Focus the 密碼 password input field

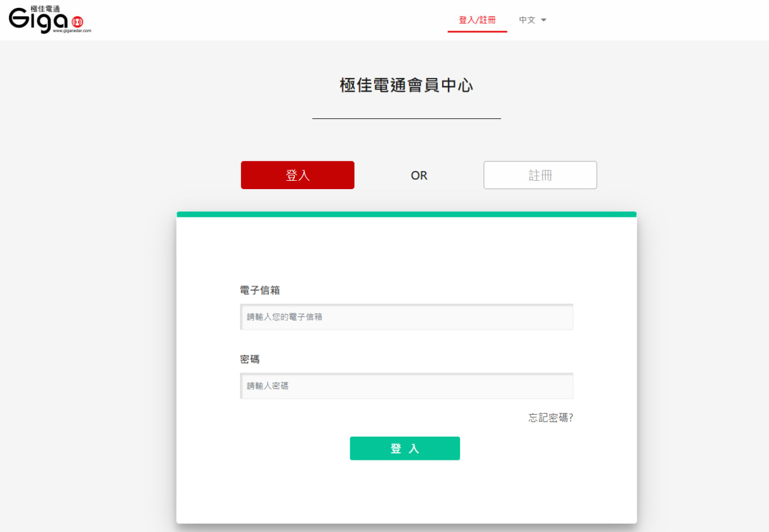coord(407,385)
